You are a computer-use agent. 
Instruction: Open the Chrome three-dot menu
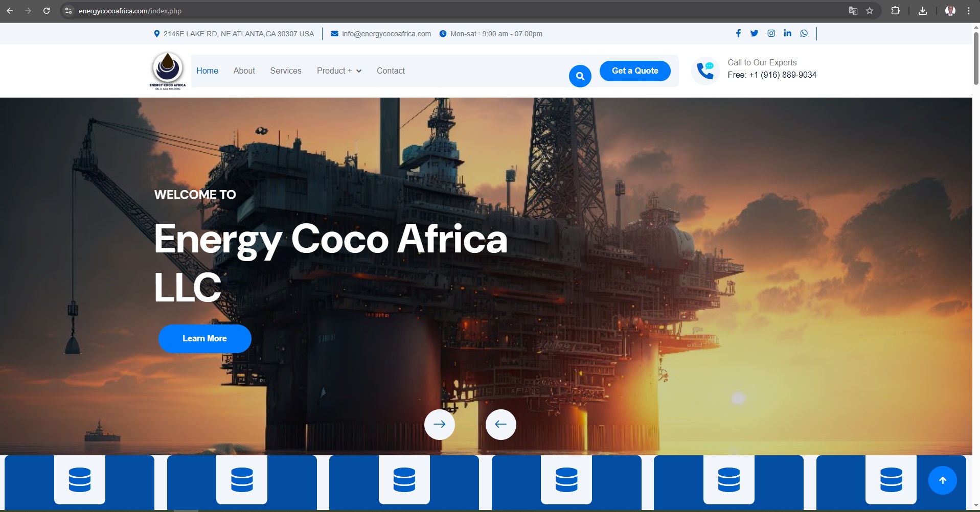point(968,11)
